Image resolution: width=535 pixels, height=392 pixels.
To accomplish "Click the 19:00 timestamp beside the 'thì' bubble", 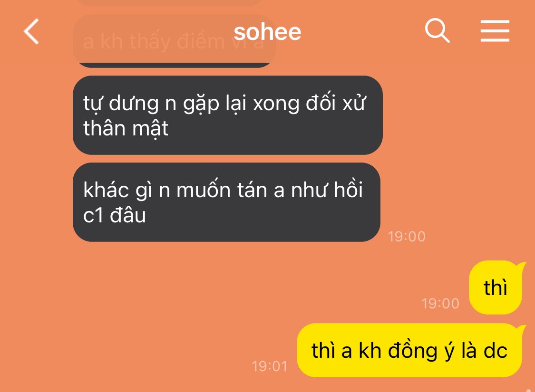I will pyautogui.click(x=440, y=303).
